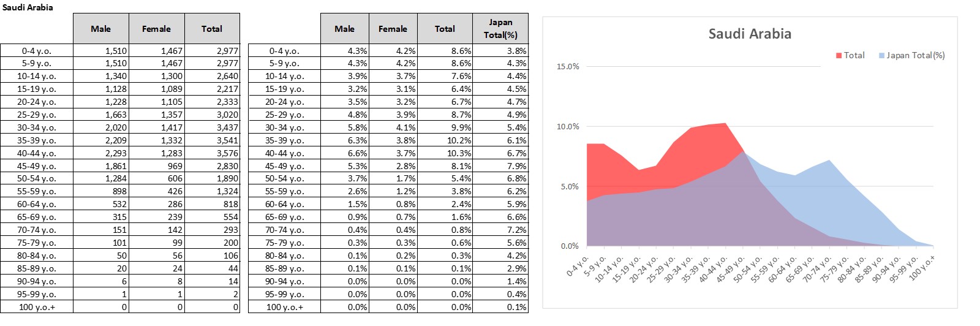Select the Japan Total(%) column header
The height and width of the screenshot is (326, 980).
(x=500, y=29)
